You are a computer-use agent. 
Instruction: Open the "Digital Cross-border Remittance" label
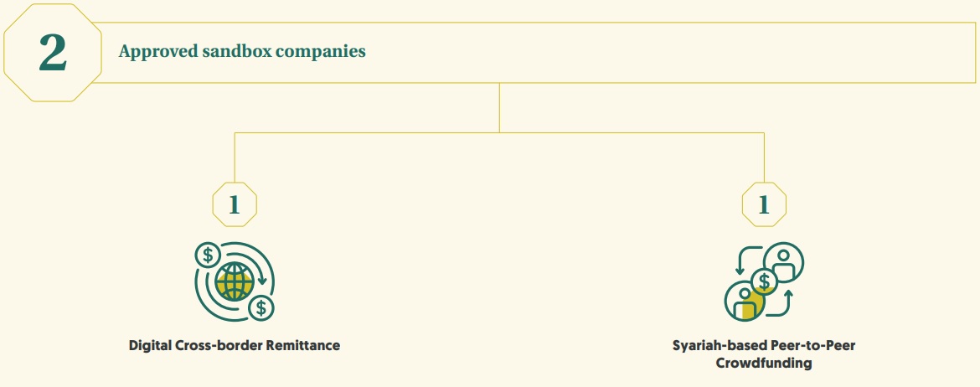point(235,345)
